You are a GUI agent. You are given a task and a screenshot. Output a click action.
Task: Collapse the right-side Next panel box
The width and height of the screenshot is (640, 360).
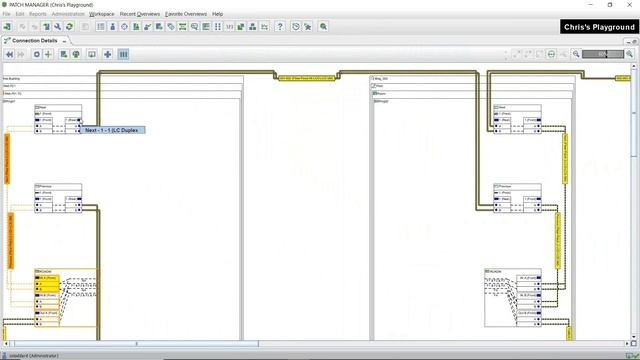[496, 107]
